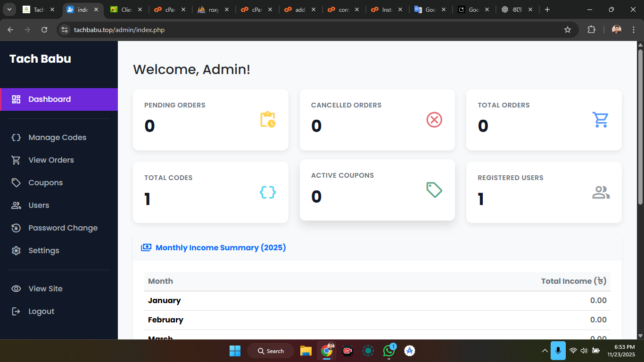Open File Explorer from taskbar
This screenshot has height=362, width=644.
click(306, 351)
